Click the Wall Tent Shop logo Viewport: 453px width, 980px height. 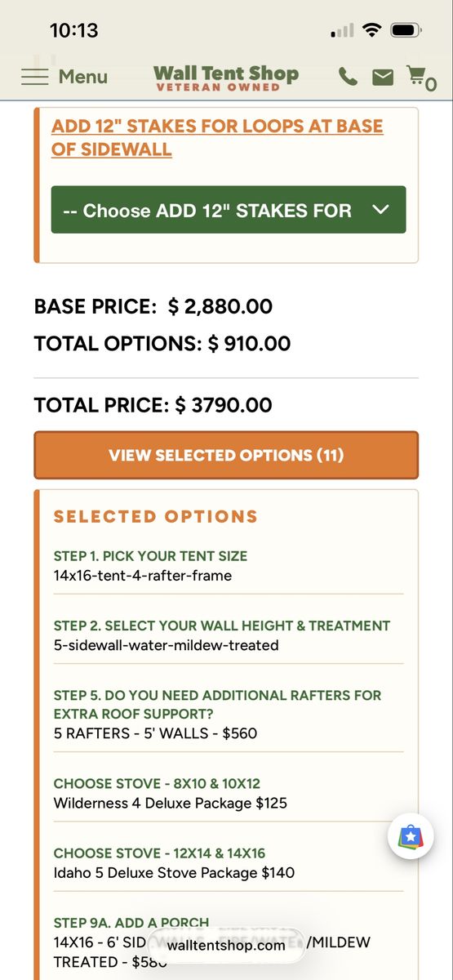pos(226,77)
